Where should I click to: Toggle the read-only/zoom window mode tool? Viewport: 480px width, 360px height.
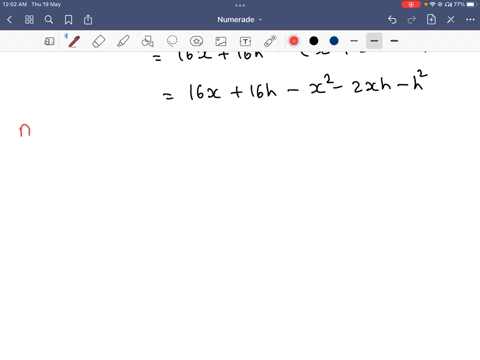[x=49, y=41]
